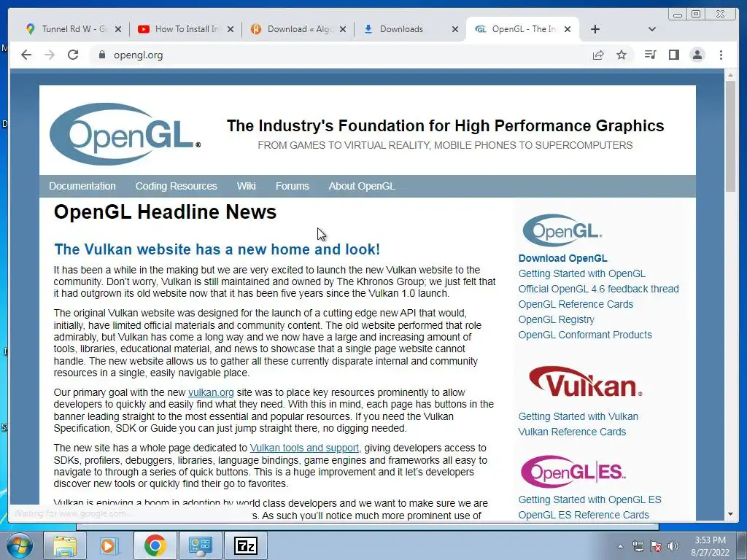
Task: Open the taskbar clock showing 3:53 PM
Action: point(710,546)
